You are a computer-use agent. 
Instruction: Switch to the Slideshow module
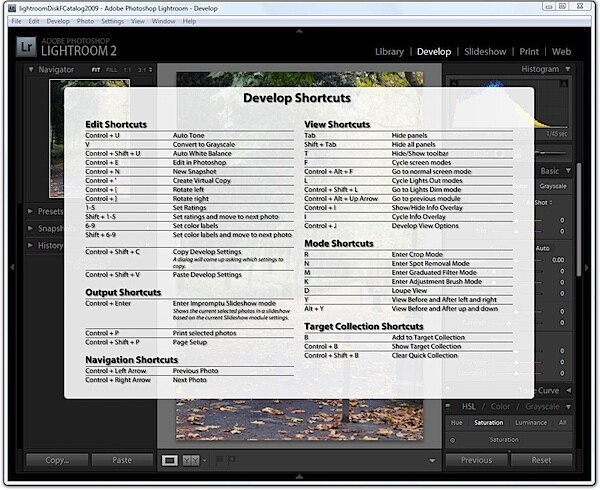pos(485,52)
